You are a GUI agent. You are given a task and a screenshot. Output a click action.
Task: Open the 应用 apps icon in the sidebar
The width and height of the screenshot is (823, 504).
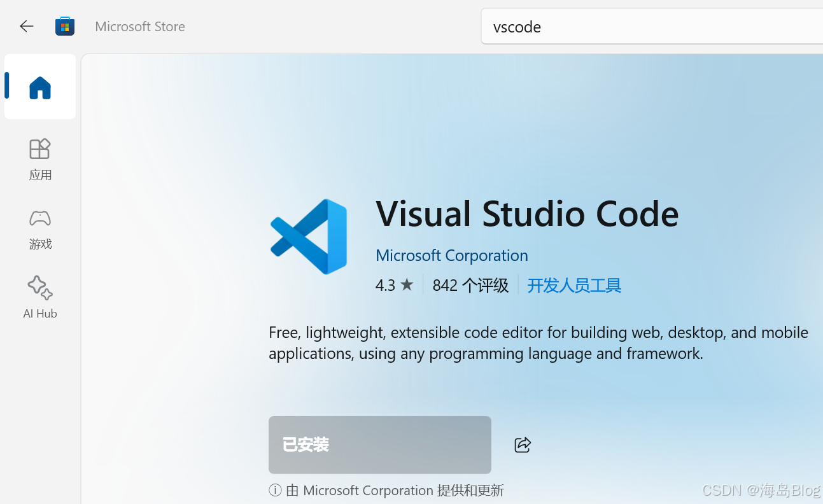click(39, 148)
